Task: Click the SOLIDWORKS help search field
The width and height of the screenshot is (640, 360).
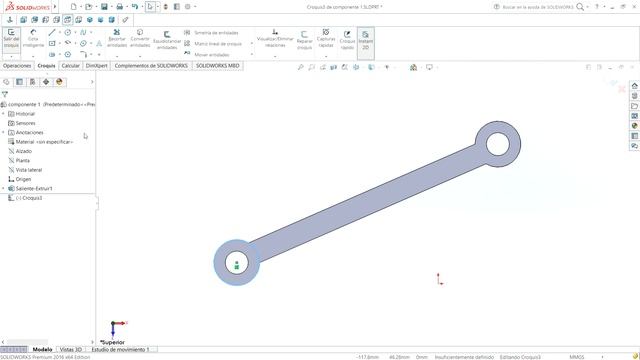Action: click(538, 7)
